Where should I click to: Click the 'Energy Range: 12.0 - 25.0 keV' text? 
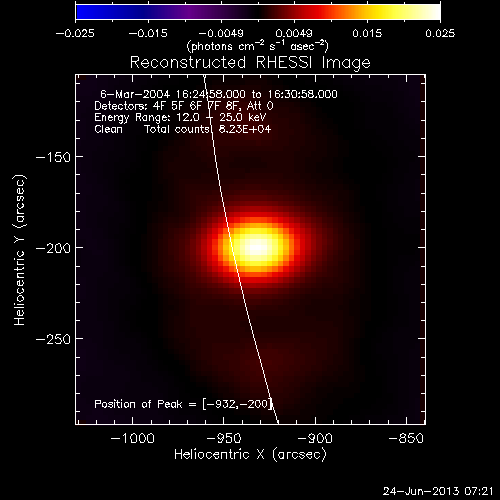tap(180, 118)
